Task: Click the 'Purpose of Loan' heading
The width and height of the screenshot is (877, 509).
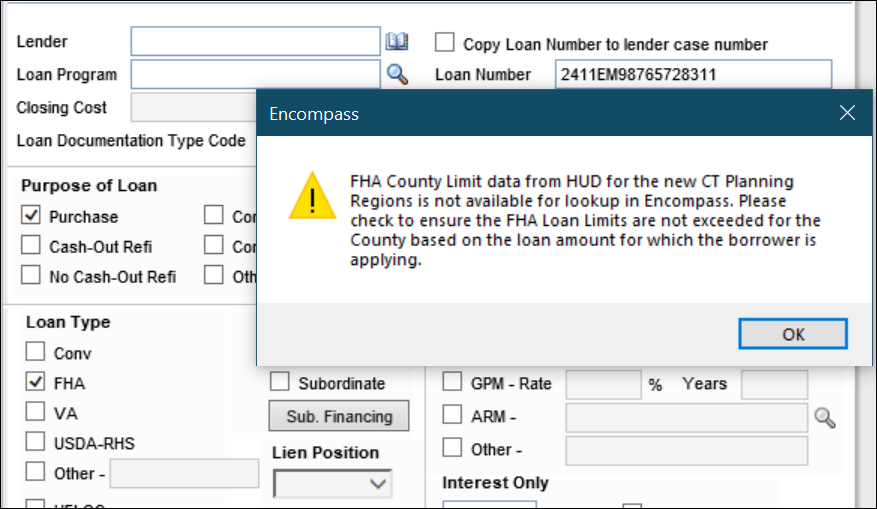Action: [x=89, y=186]
